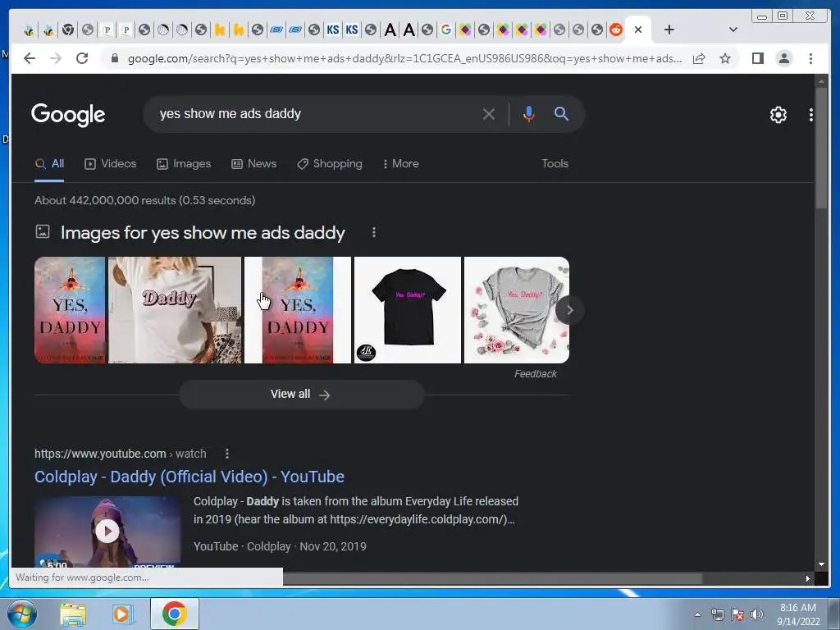Image resolution: width=840 pixels, height=630 pixels.
Task: Send Feedback on image results
Action: pos(535,374)
